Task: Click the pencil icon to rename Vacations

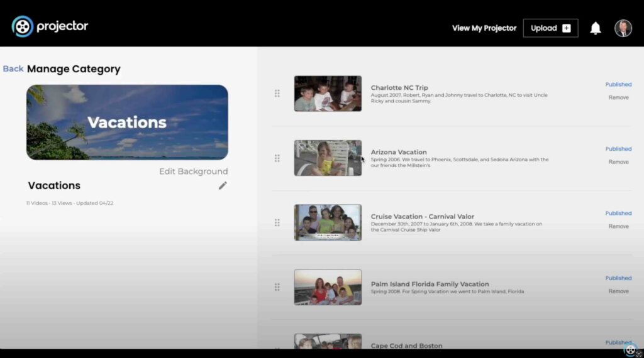Action: click(223, 186)
